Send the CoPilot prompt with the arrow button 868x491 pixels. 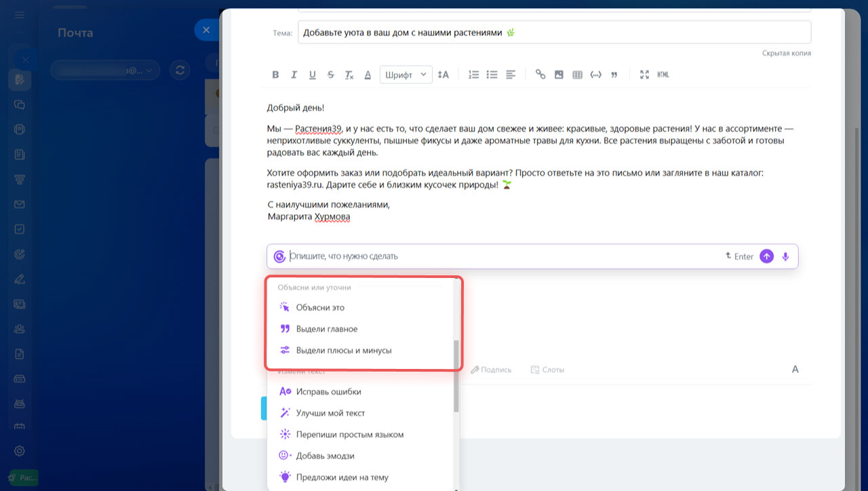point(766,256)
